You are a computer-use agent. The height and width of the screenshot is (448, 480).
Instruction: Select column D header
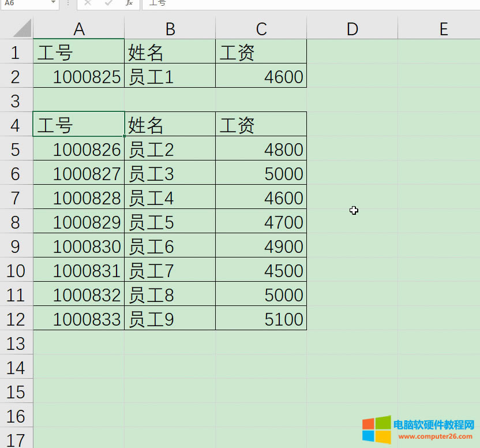(x=352, y=29)
